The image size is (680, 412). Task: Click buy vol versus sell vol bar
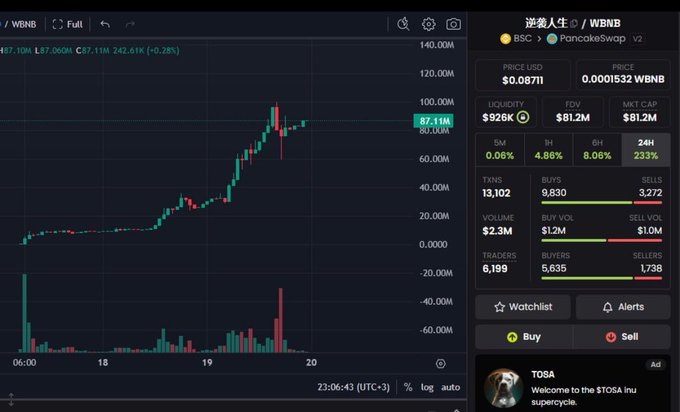pos(602,240)
